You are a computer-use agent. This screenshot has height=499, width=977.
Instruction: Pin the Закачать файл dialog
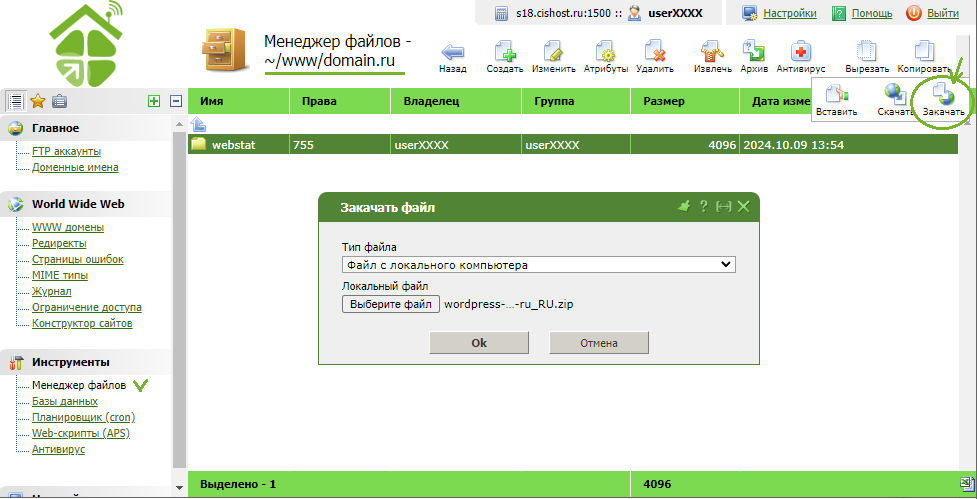(684, 206)
